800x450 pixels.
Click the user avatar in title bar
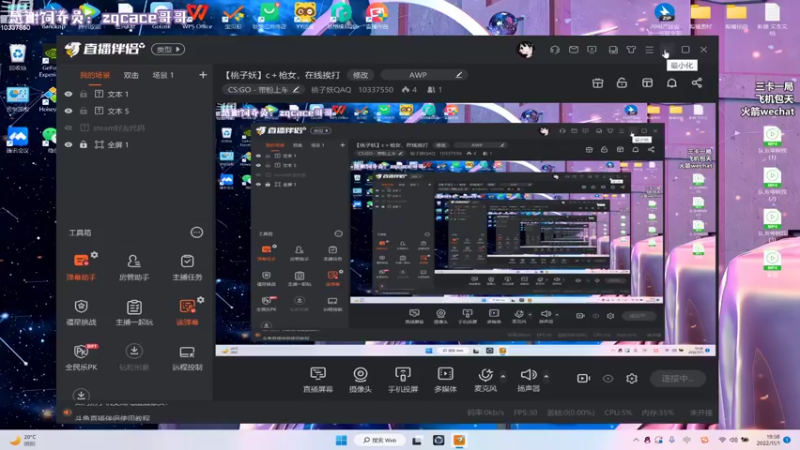click(526, 49)
